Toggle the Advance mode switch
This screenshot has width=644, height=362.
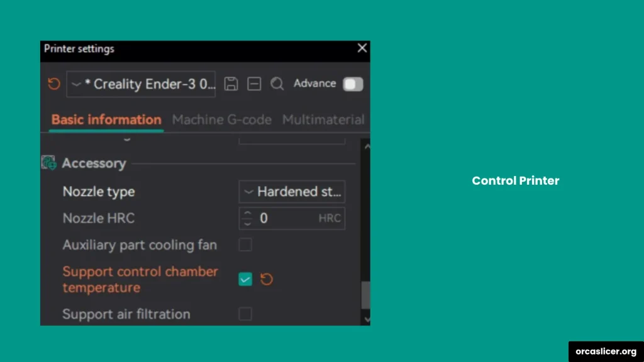[353, 84]
